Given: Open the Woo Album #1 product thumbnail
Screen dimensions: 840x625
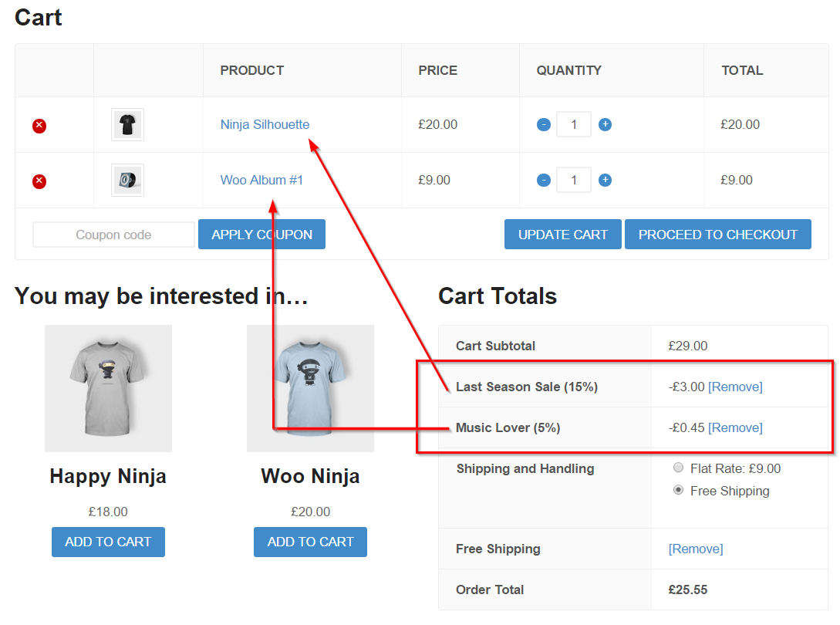Looking at the screenshot, I should pos(127,179).
